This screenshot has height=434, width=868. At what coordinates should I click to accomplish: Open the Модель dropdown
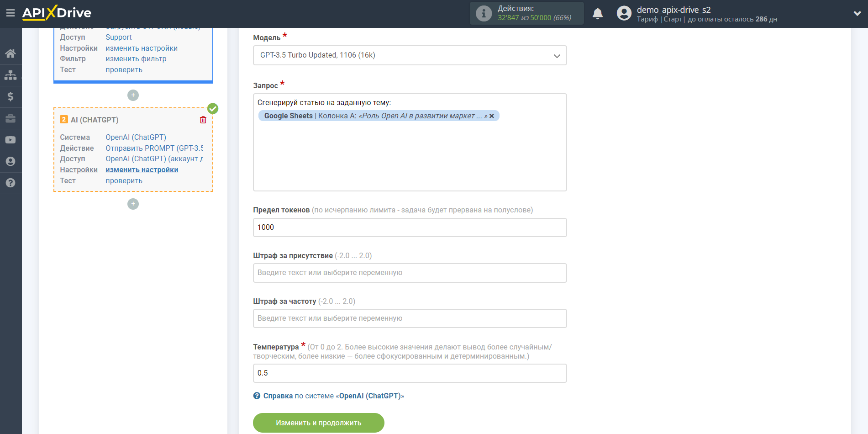[410, 55]
